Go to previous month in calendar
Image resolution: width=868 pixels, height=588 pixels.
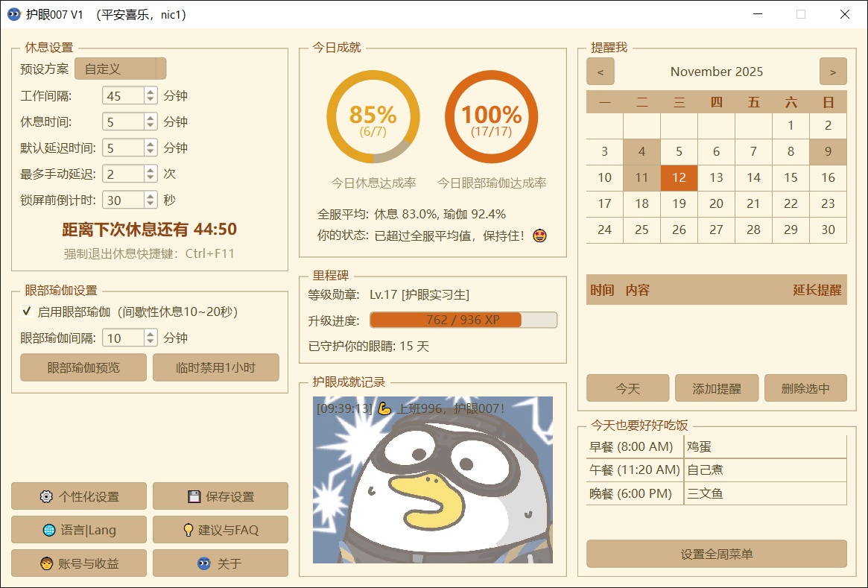coord(601,72)
